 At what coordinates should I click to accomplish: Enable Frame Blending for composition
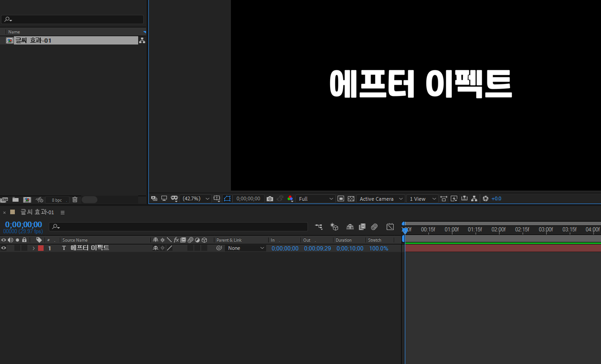click(362, 227)
